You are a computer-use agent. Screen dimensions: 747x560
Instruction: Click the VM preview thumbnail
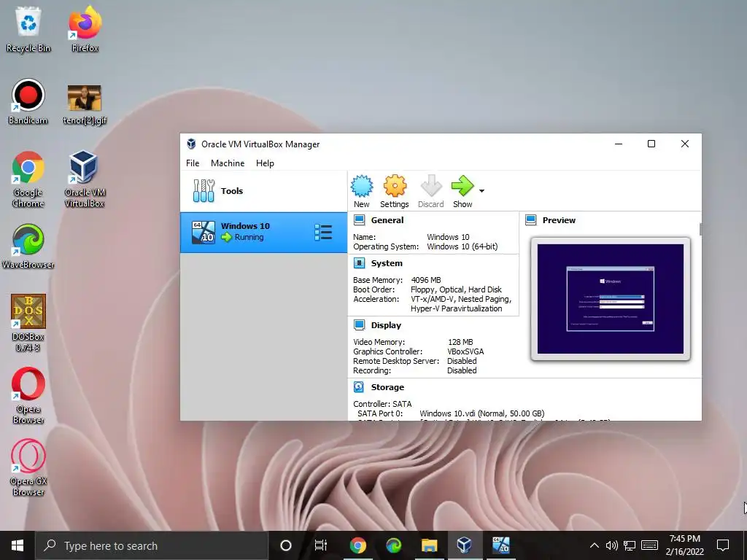(x=611, y=299)
